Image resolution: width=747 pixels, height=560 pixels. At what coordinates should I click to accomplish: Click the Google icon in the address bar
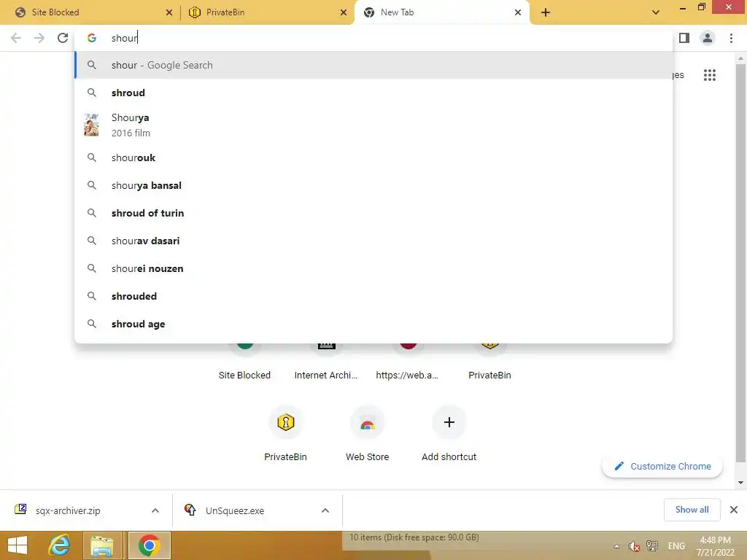(92, 38)
